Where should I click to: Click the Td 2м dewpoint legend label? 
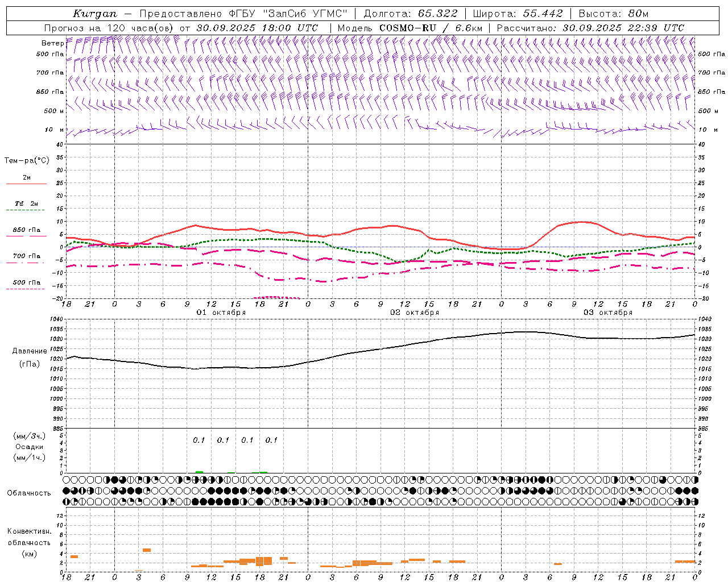pyautogui.click(x=27, y=203)
